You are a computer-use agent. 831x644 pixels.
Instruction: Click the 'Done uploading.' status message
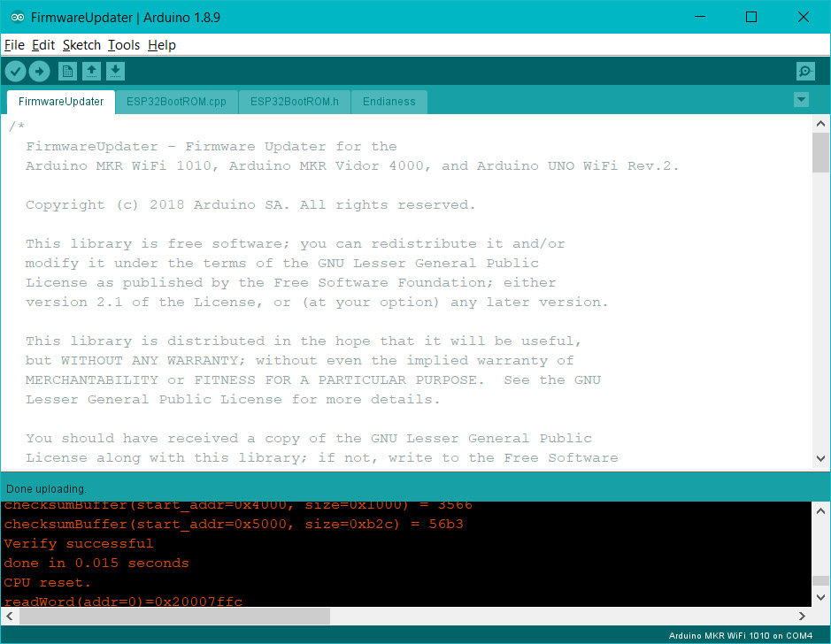[x=46, y=489]
